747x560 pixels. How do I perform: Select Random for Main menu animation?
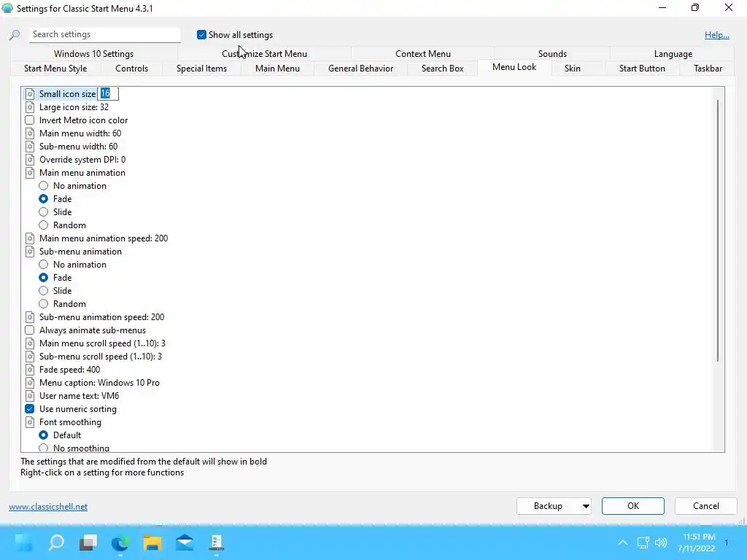(43, 225)
